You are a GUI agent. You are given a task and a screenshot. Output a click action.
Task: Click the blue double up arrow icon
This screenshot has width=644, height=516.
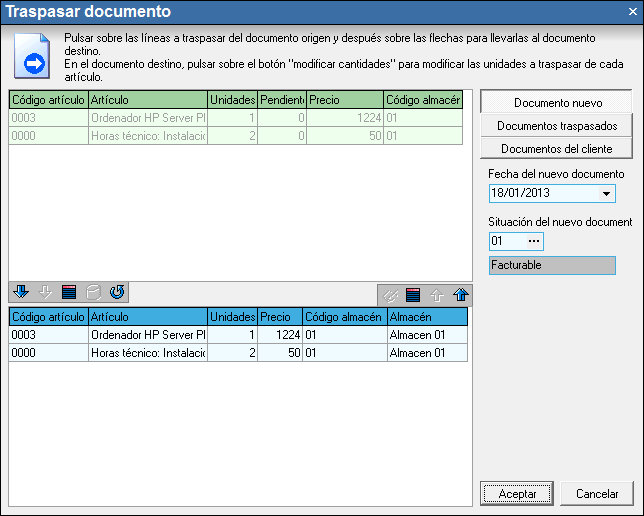point(459,295)
